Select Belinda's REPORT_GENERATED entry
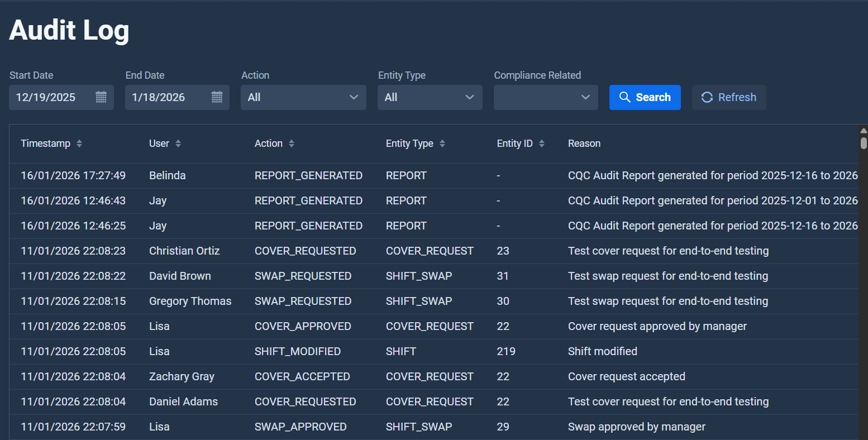Screen dimensions: 868x440 335,175
